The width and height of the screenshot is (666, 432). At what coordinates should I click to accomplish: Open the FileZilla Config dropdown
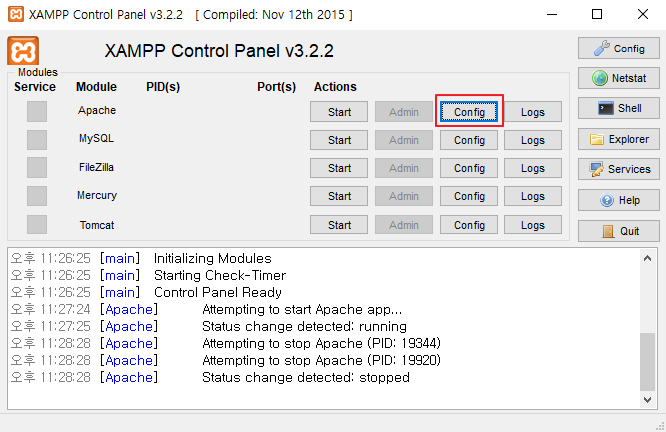pos(469,168)
